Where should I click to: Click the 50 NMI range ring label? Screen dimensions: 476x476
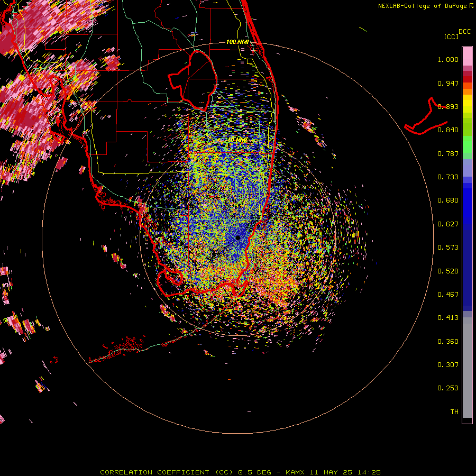coord(237,140)
